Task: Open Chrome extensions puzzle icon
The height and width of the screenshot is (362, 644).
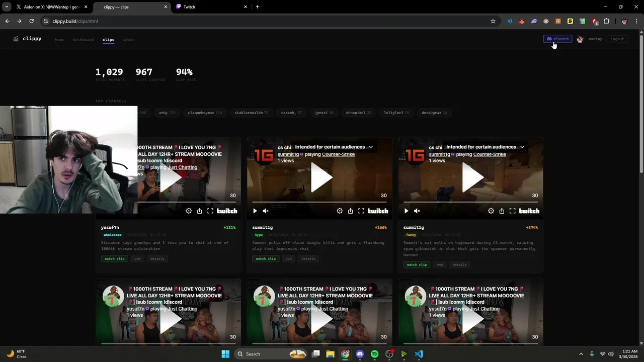Action: pyautogui.click(x=606, y=21)
